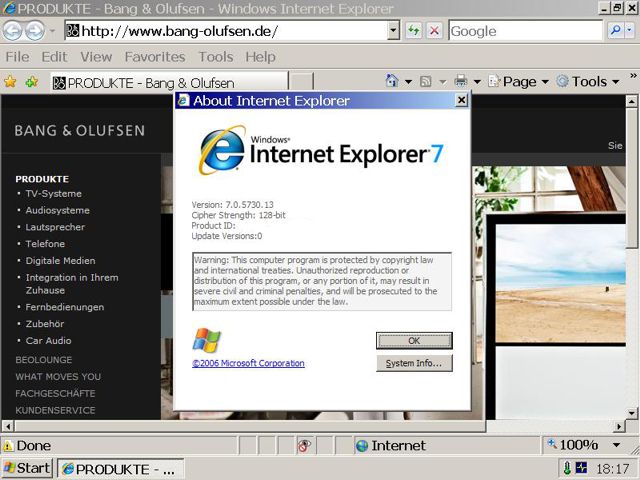Click the Google search box
Image resolution: width=640 pixels, height=480 pixels.
coord(525,31)
